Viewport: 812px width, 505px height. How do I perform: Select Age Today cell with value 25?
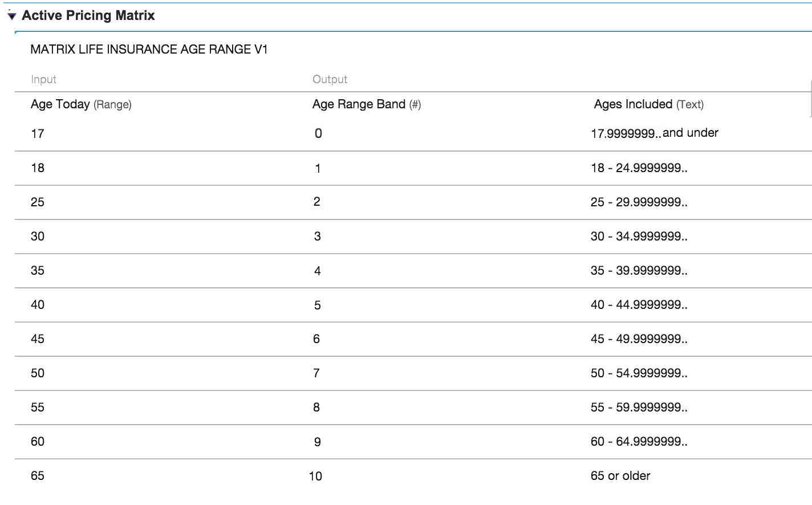coord(38,202)
